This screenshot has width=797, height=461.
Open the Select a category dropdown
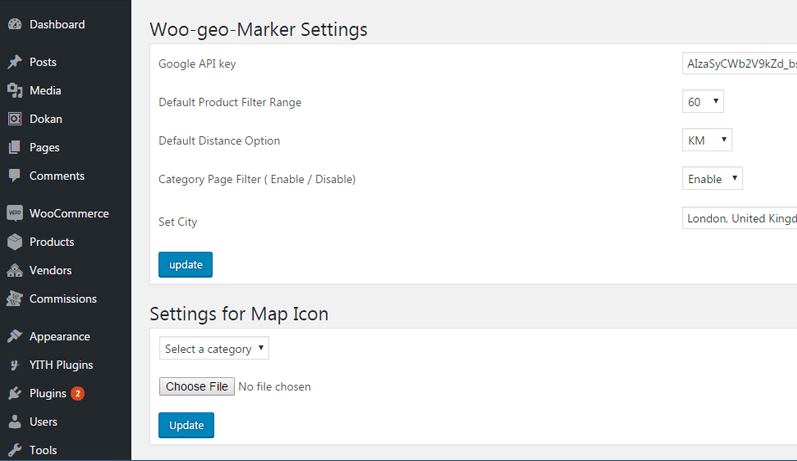pos(214,348)
